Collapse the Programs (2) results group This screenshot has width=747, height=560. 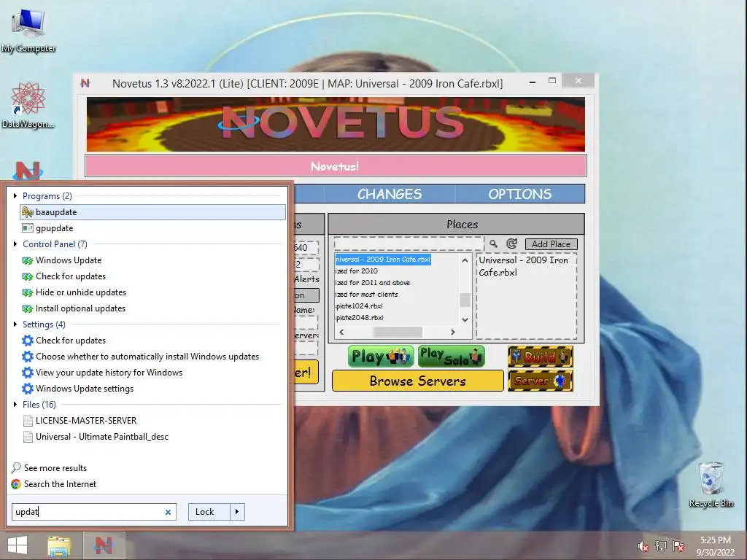click(x=15, y=195)
